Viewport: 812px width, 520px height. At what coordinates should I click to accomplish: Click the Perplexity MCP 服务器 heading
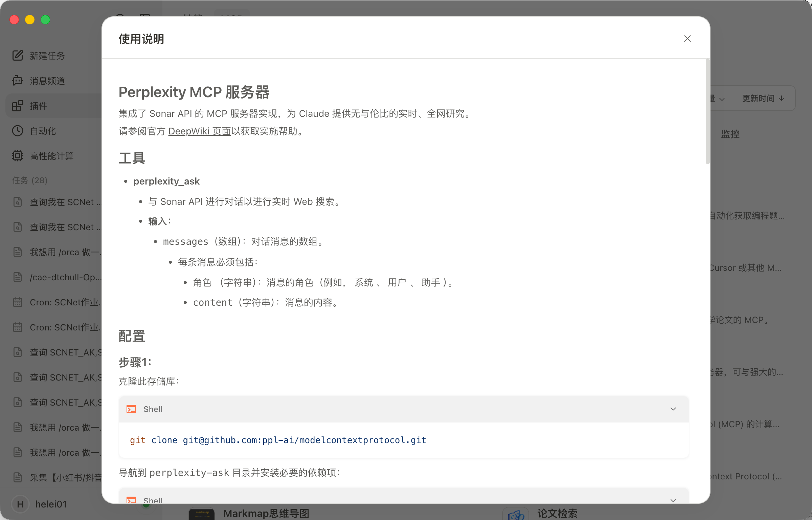(194, 92)
